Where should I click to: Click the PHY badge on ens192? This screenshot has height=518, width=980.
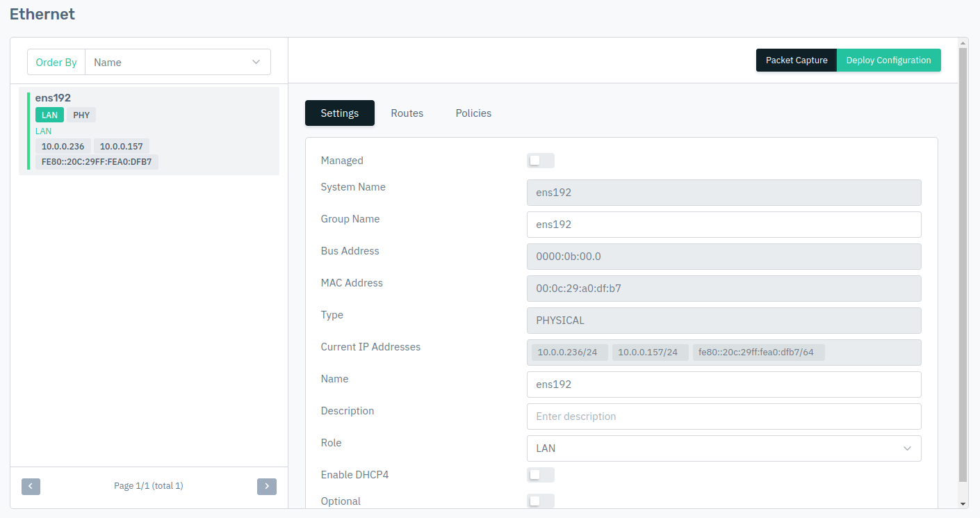81,115
